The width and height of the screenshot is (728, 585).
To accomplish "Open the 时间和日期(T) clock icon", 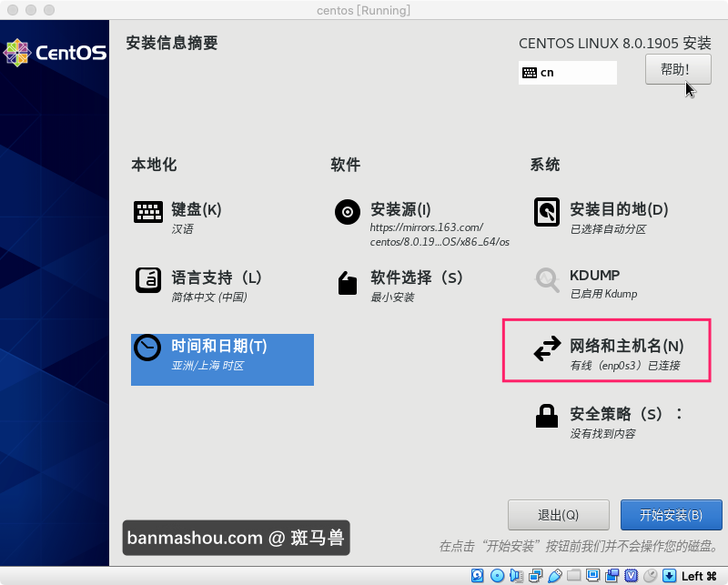I will tap(147, 348).
